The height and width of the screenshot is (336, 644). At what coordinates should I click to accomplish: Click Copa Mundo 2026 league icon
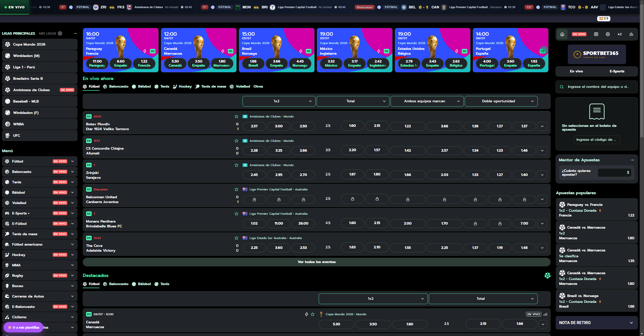(8, 44)
